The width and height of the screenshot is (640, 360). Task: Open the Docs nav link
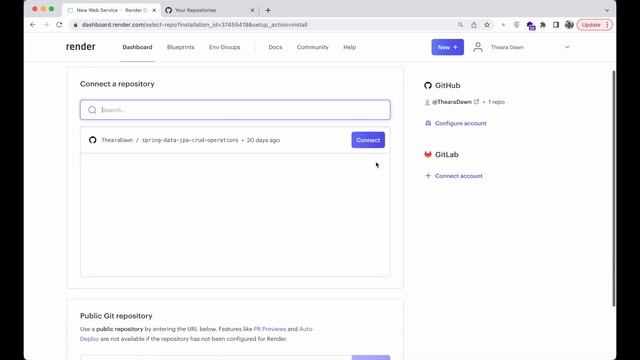tap(275, 47)
